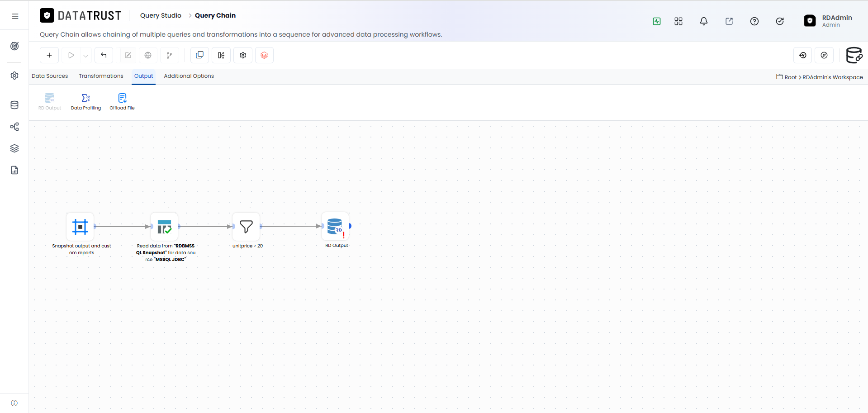Select the Read data from RDBMSSQL Snapshot node

(164, 227)
